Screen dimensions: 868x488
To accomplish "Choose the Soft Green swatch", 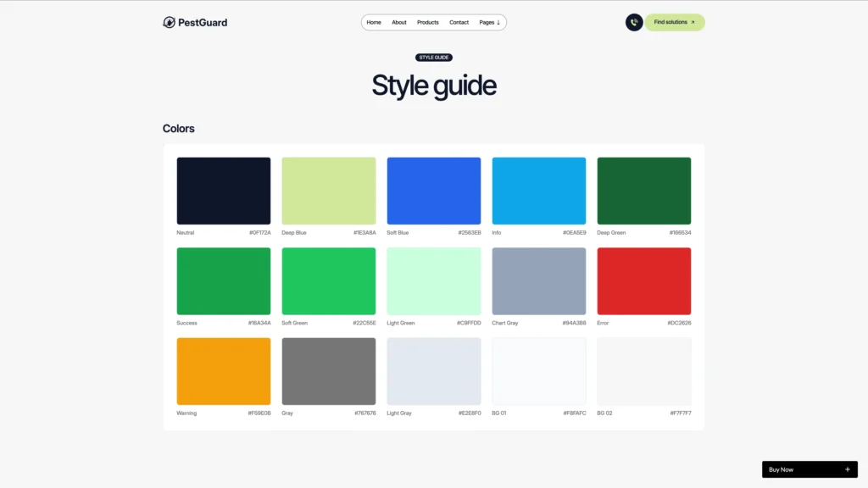I will click(x=329, y=281).
